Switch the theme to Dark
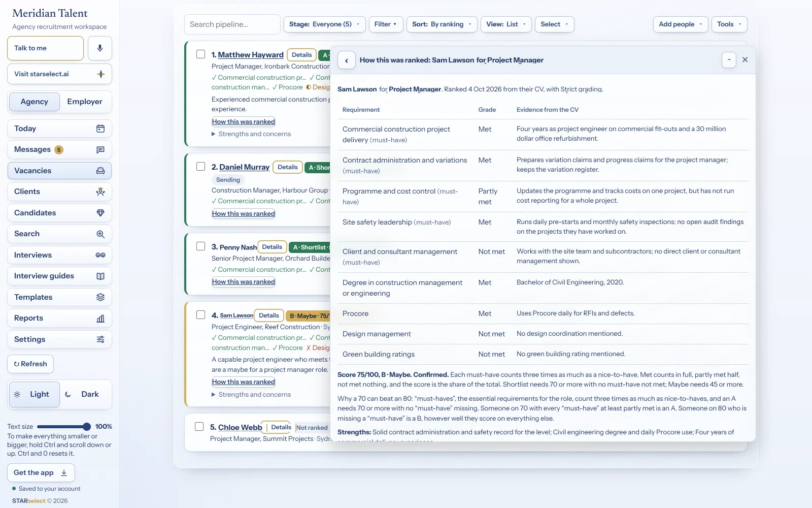Viewport: 812px width, 508px height. (85, 394)
